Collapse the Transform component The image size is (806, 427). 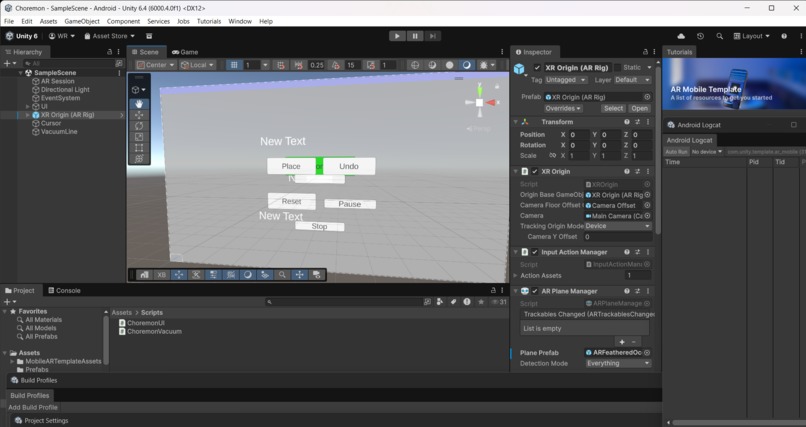point(516,122)
